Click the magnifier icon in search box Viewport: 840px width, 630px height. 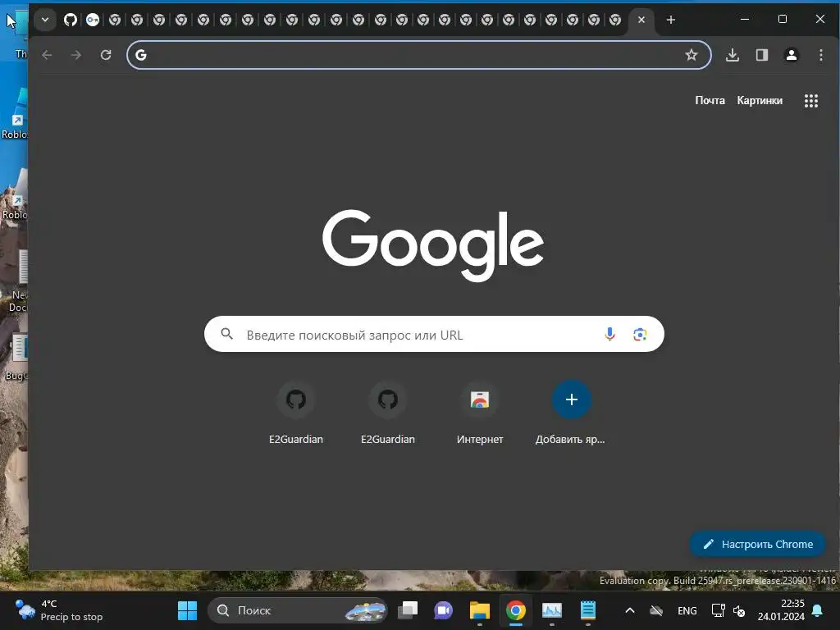tap(227, 335)
